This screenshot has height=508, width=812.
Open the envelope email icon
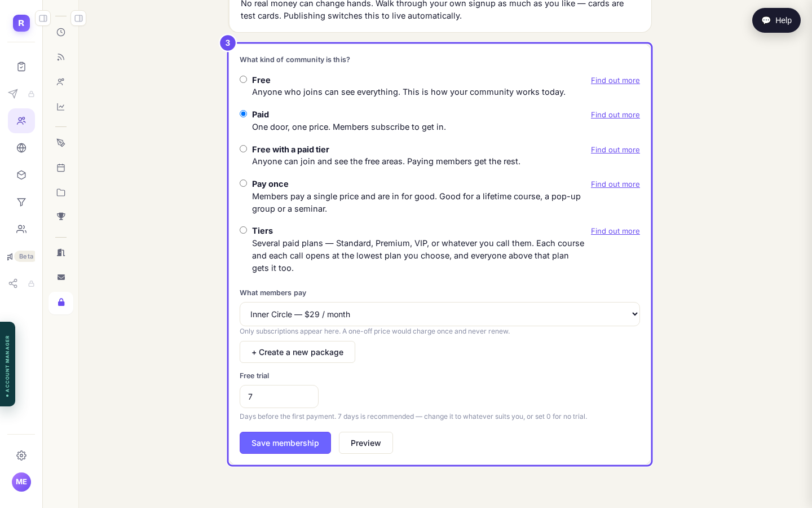61,277
